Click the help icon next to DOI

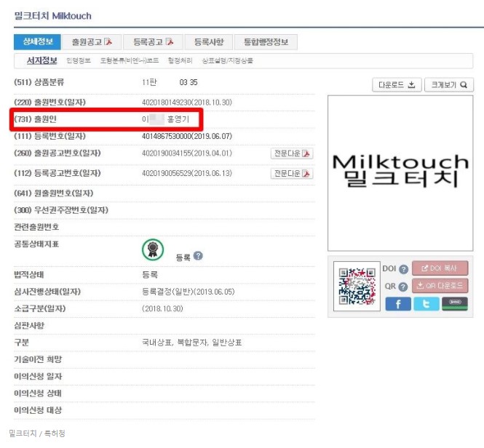(403, 269)
